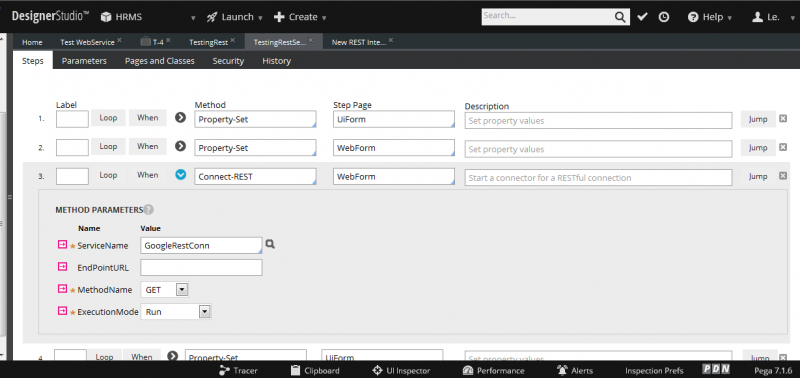Screen dimensions: 800x378
Task: Activate the UI Inspector
Action: (401, 370)
